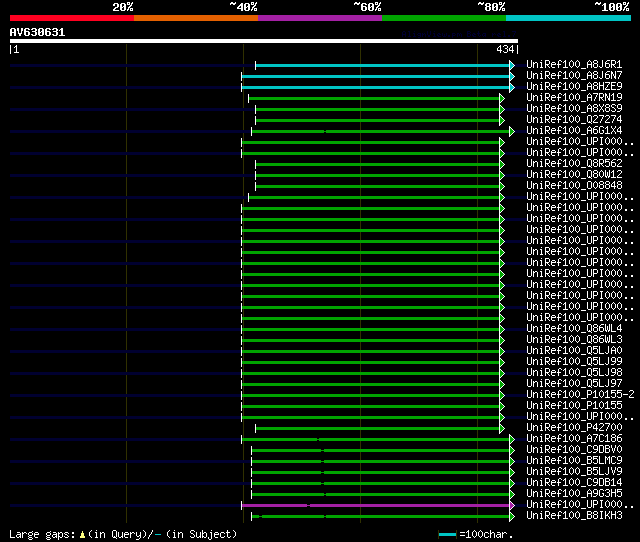Select the UniRef100_Q5LJA0 label
The image size is (640, 542).
574,351
